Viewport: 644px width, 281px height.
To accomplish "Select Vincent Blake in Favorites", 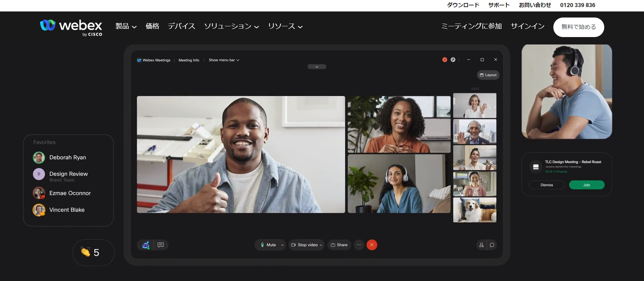I will point(67,210).
